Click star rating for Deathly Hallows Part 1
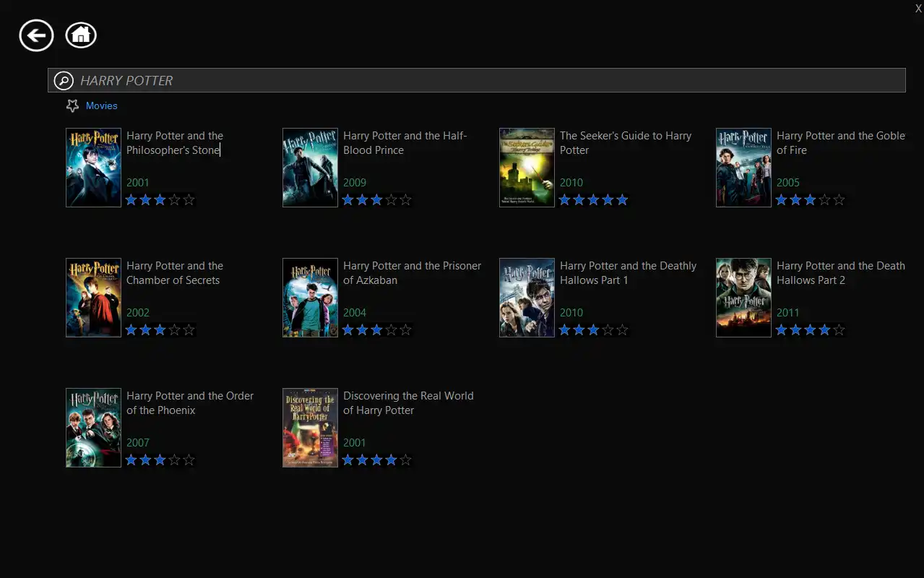This screenshot has height=578, width=924. [x=594, y=330]
